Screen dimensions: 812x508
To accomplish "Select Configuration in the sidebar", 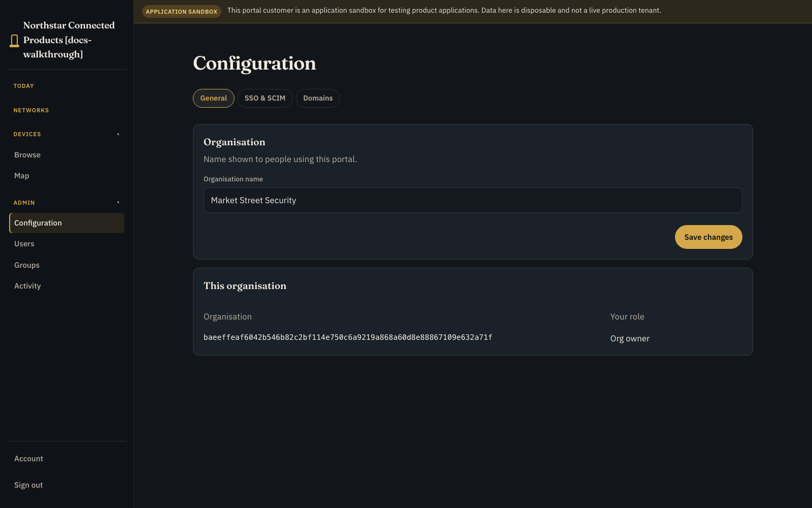I will point(66,223).
